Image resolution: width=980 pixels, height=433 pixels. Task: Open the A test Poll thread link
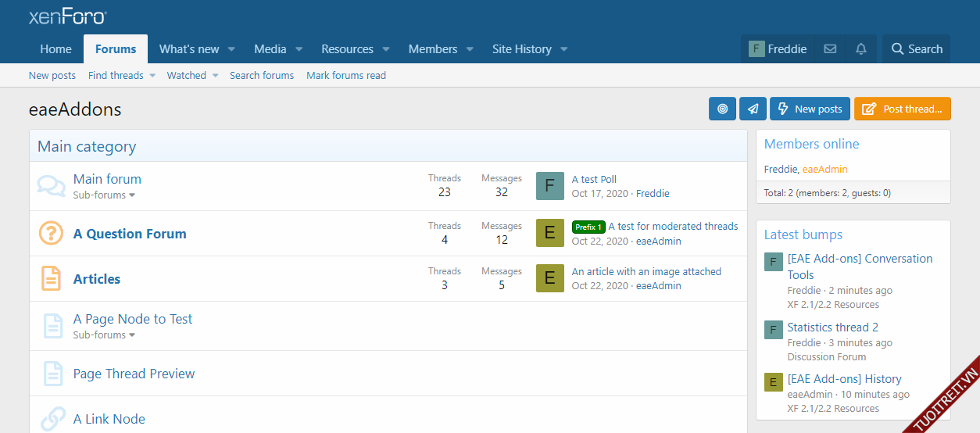click(594, 180)
